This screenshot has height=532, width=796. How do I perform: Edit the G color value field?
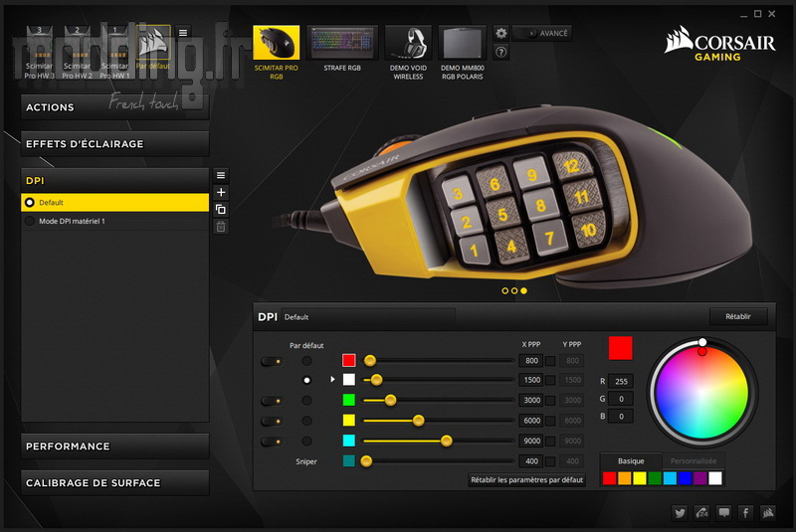(x=621, y=399)
